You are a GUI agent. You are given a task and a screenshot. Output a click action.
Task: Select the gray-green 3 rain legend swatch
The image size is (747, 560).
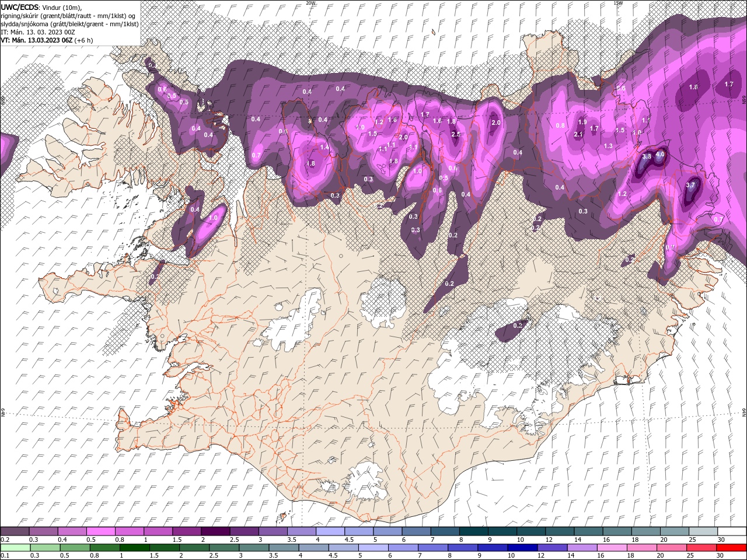pyautogui.click(x=254, y=548)
